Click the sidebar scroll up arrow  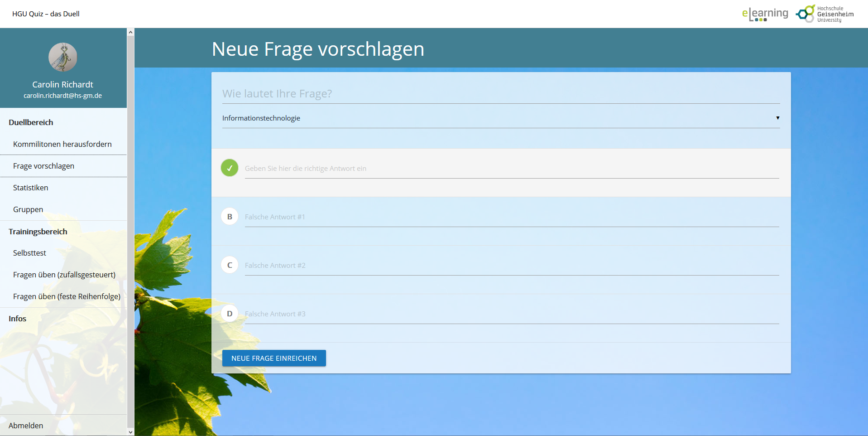(x=131, y=32)
